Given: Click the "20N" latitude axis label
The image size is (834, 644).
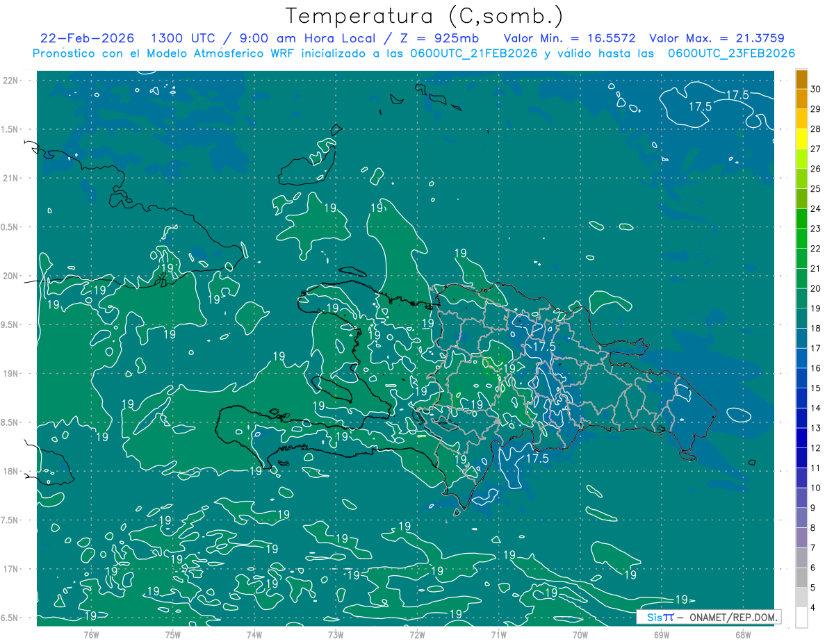Looking at the screenshot, I should [11, 276].
